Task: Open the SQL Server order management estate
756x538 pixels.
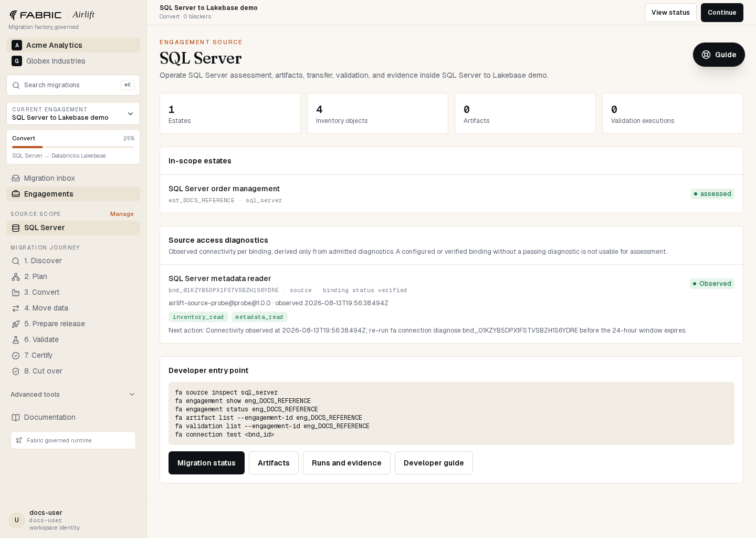Action: click(451, 194)
